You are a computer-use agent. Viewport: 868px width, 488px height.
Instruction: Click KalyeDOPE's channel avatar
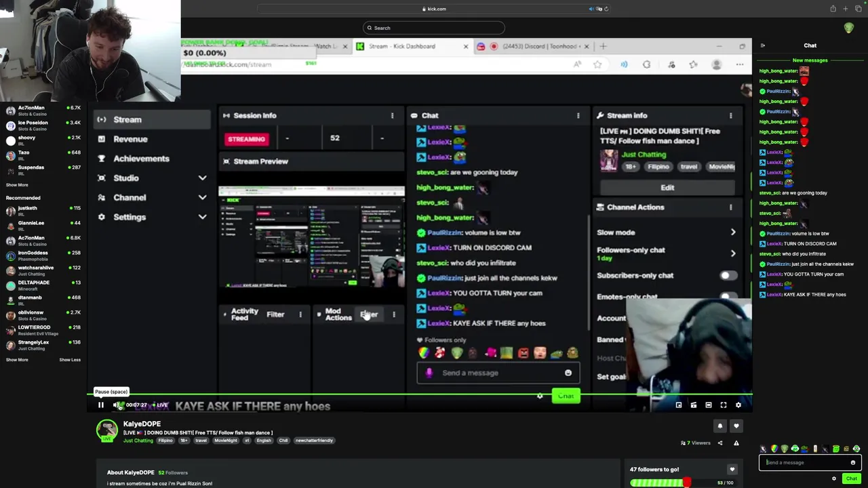pos(106,430)
